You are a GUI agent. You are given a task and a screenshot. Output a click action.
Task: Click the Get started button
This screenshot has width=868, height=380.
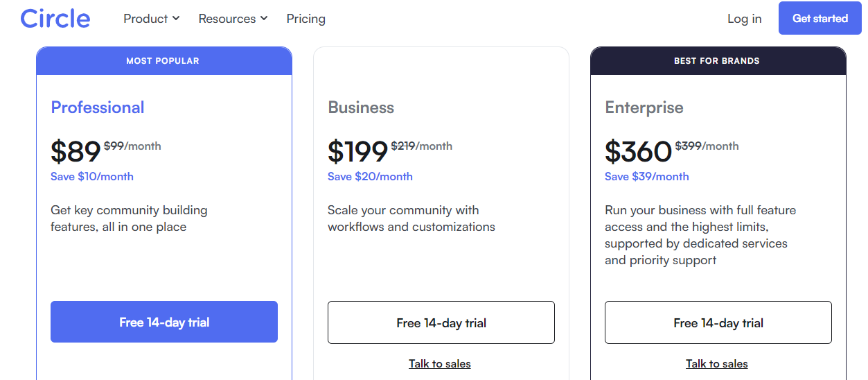pos(820,18)
